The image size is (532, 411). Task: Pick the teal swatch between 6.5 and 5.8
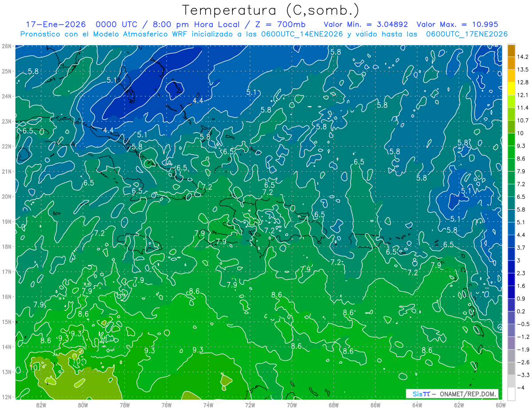[511, 203]
